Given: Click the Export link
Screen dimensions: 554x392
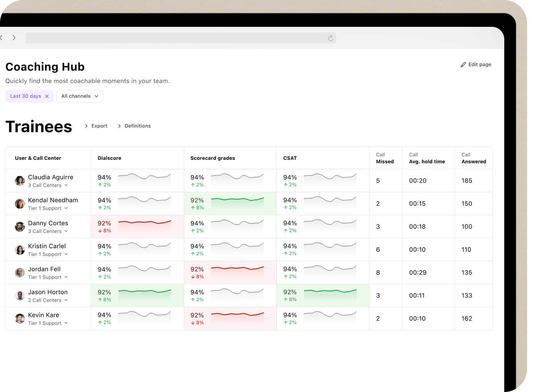Looking at the screenshot, I should (x=99, y=126).
